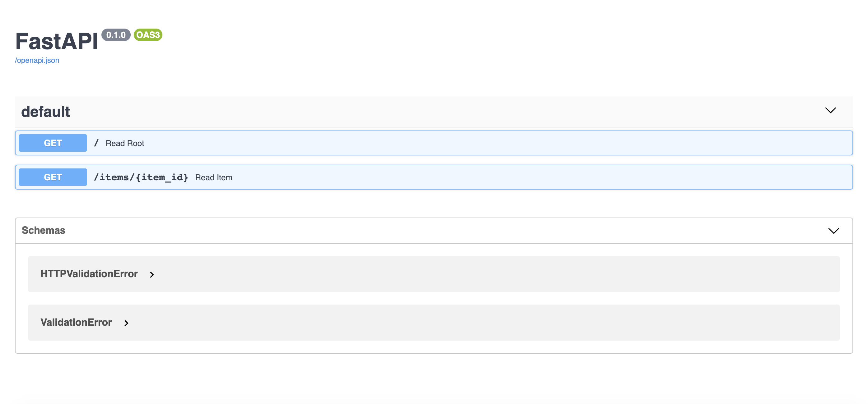Expand the Read Root endpoint summary
The width and height of the screenshot is (868, 404).
pos(125,144)
